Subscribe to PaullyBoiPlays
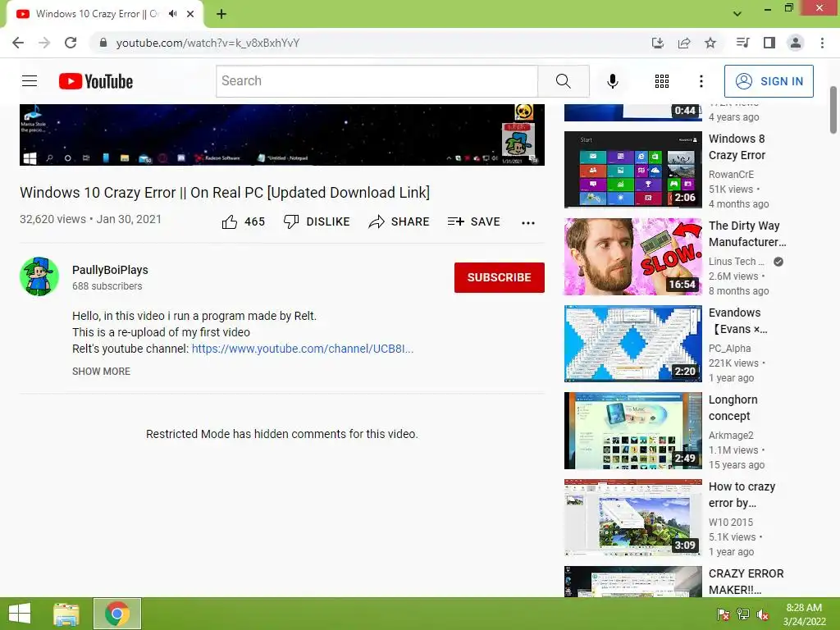Image resolution: width=840 pixels, height=630 pixels. (x=500, y=277)
